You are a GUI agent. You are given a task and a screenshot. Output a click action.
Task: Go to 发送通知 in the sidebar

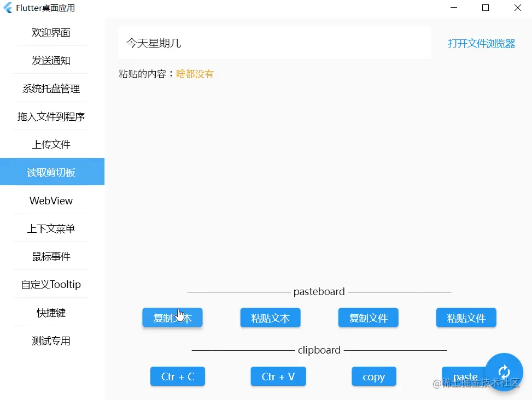(x=51, y=60)
